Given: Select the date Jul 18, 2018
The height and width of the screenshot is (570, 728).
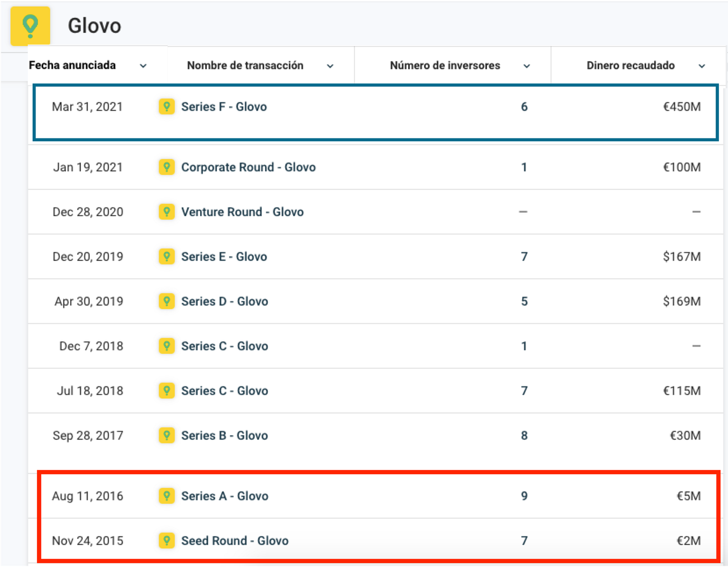Looking at the screenshot, I should pyautogui.click(x=90, y=391).
